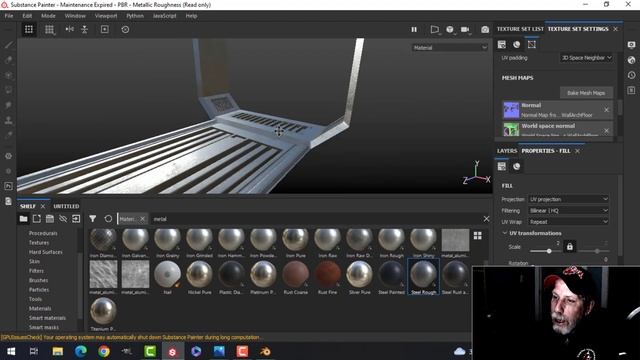Open Google Chrome from the taskbar
This screenshot has width=640, height=360.
coord(104,351)
